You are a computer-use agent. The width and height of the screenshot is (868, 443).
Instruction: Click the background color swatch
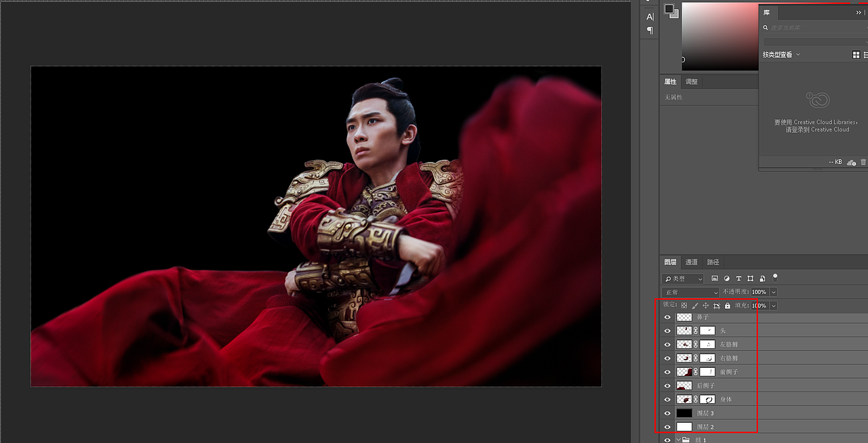coord(675,14)
